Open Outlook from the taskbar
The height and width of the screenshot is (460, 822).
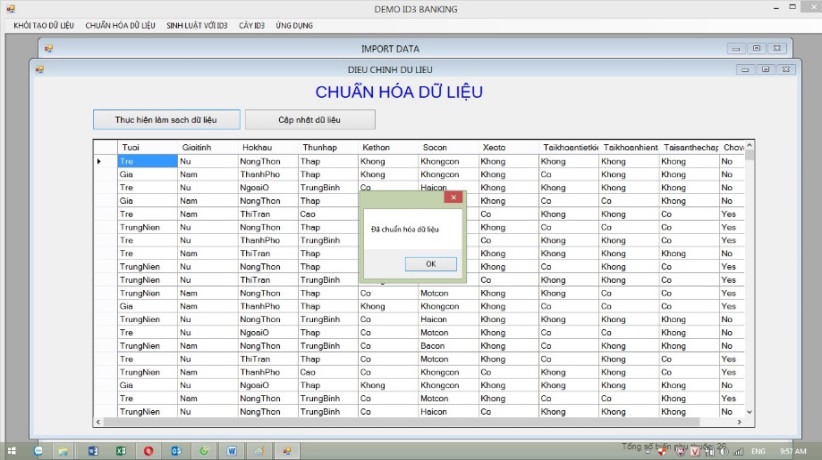[176, 451]
